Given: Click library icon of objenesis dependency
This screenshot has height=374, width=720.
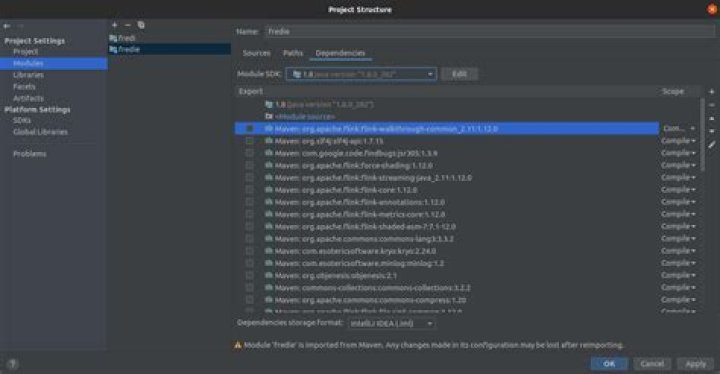Looking at the screenshot, I should pos(269,275).
